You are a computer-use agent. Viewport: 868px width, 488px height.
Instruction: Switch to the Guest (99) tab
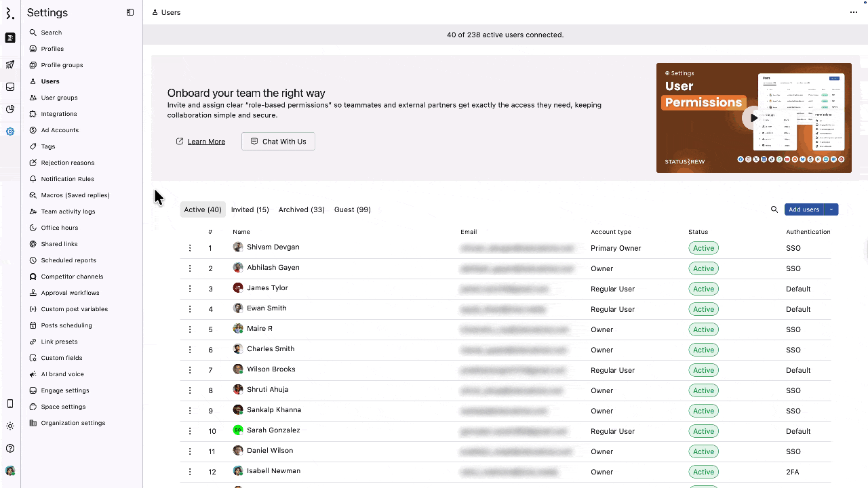click(x=352, y=209)
